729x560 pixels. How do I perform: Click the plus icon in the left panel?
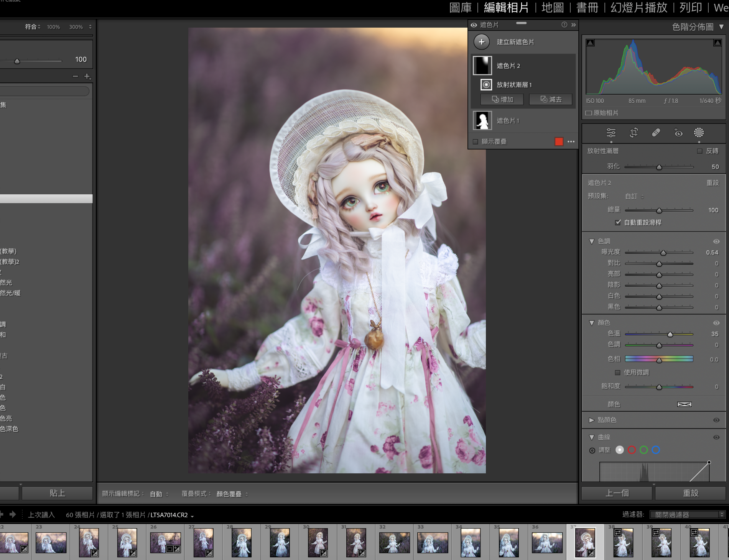click(x=87, y=76)
